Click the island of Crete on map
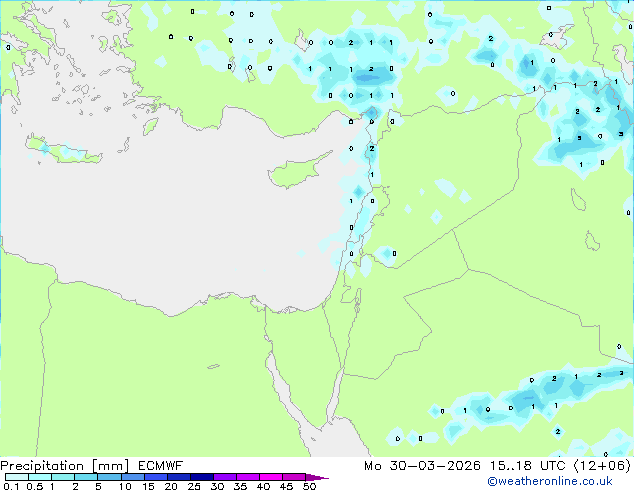The width and height of the screenshot is (634, 490). point(63,150)
